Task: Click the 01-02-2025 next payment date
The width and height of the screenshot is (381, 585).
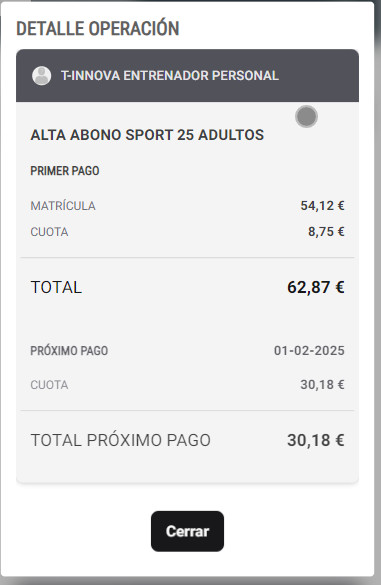Action: click(309, 351)
